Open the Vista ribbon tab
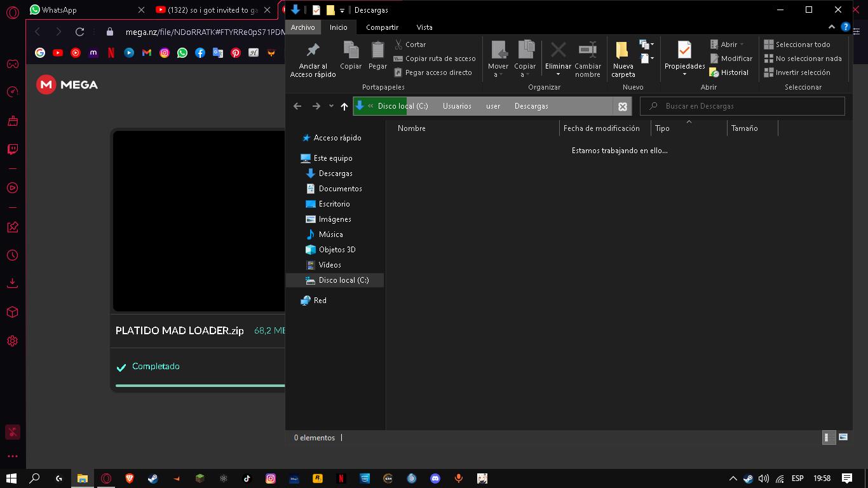The width and height of the screenshot is (868, 488). pos(424,27)
